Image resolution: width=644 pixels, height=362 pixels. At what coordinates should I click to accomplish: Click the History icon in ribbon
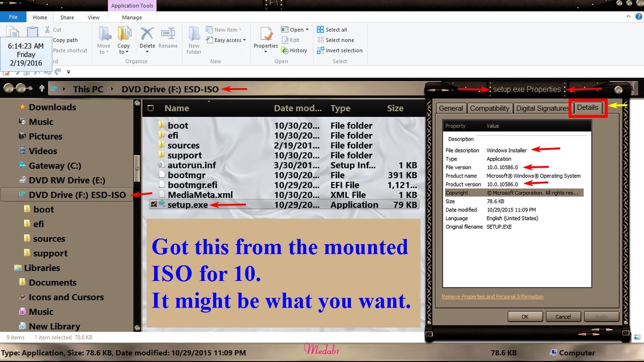pos(285,50)
